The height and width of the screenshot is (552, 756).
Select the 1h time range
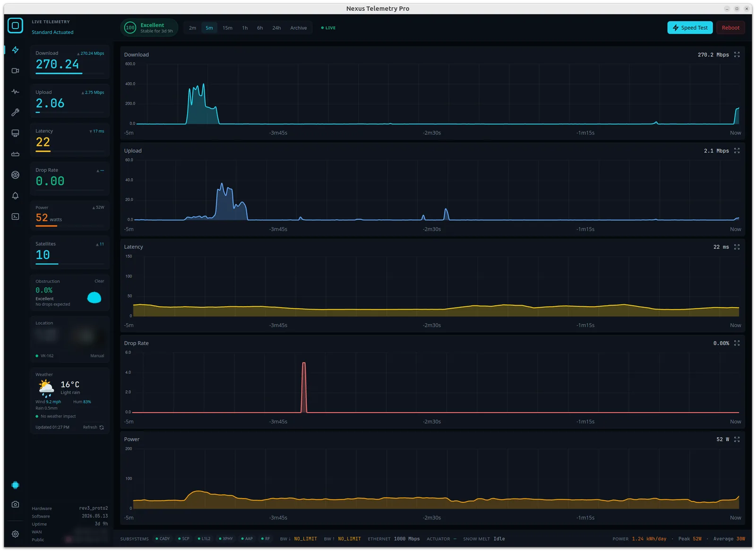point(245,28)
